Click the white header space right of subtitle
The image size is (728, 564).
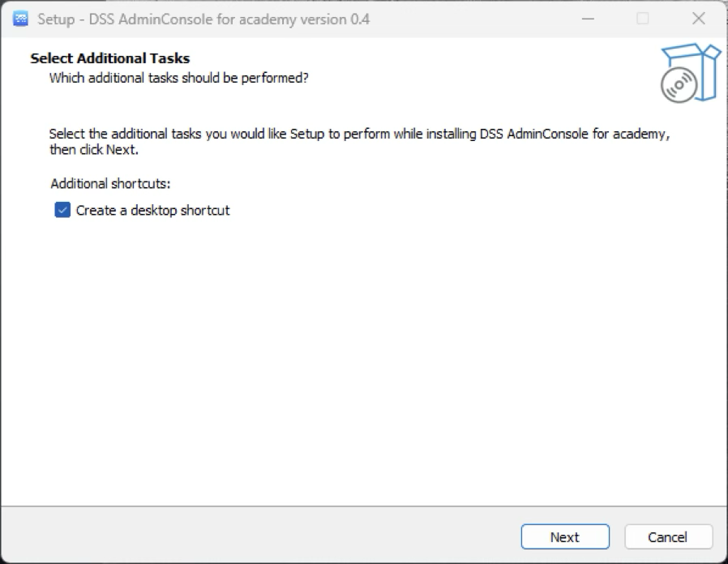[486, 78]
